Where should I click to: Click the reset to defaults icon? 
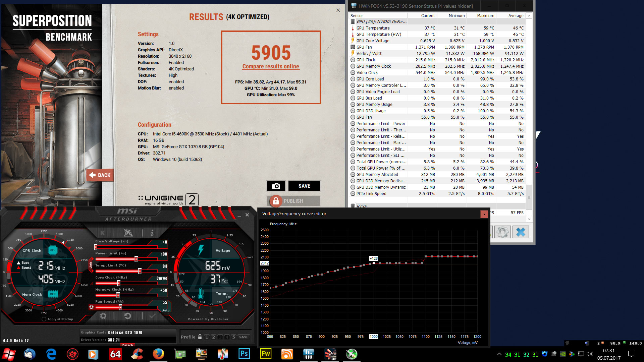coord(127,316)
